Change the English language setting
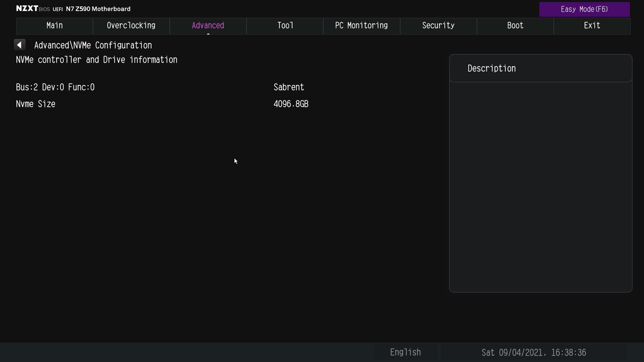Screen dimensions: 644x362 [x=405, y=352]
